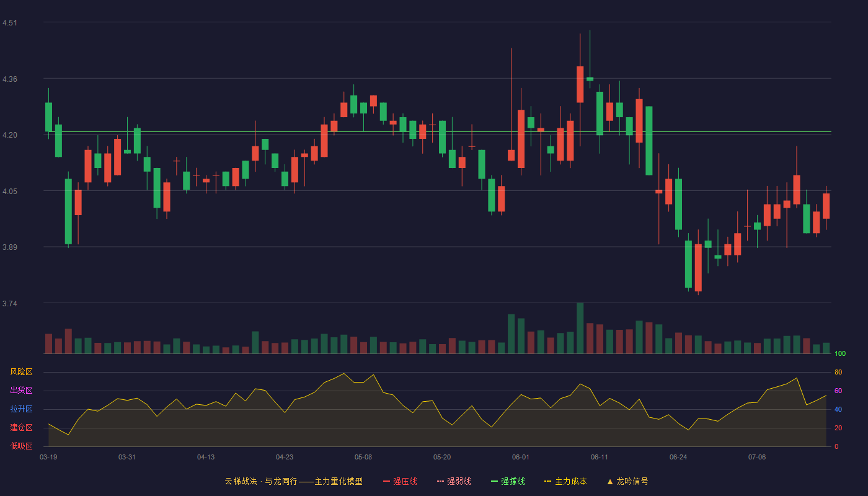Click the 03-31 date axis label
Screen dimensions: 868x496
pyautogui.click(x=127, y=457)
